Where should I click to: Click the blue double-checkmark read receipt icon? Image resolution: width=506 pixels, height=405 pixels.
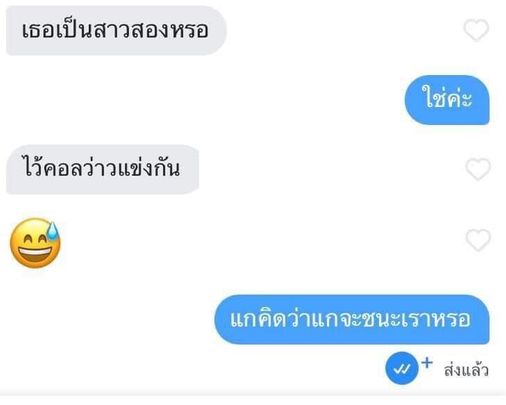coord(402,368)
